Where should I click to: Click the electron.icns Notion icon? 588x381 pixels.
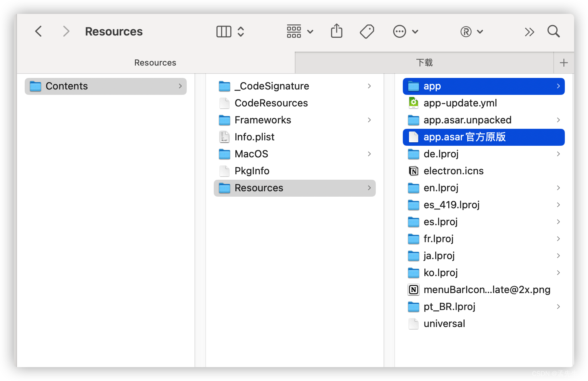pyautogui.click(x=414, y=171)
